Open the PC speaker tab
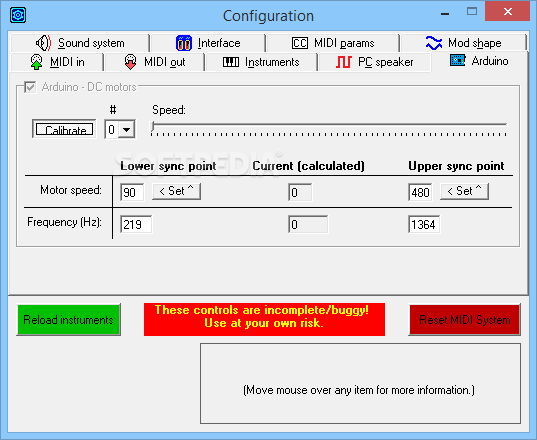 [374, 62]
